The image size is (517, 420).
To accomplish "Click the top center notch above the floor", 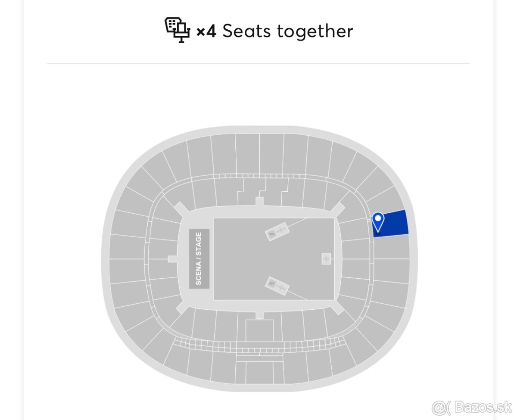I will pyautogui.click(x=259, y=202).
